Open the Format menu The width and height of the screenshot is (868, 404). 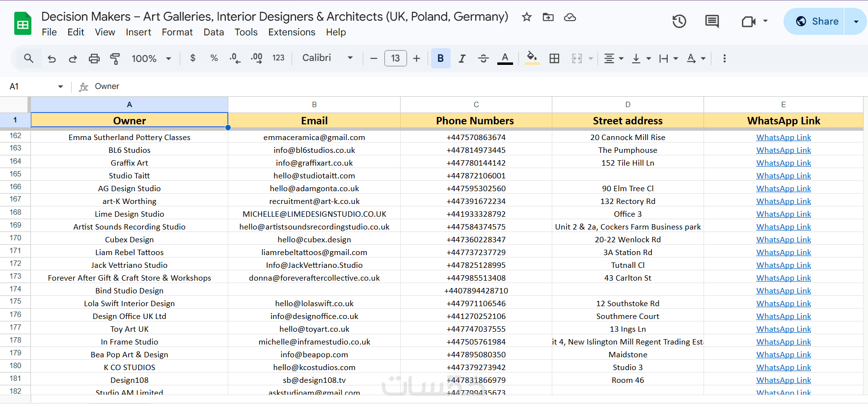[177, 32]
